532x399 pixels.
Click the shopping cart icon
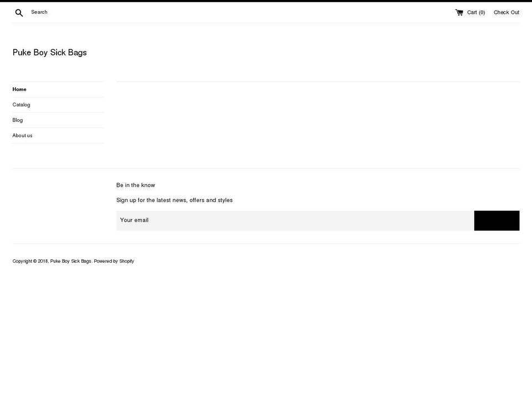coord(459,13)
